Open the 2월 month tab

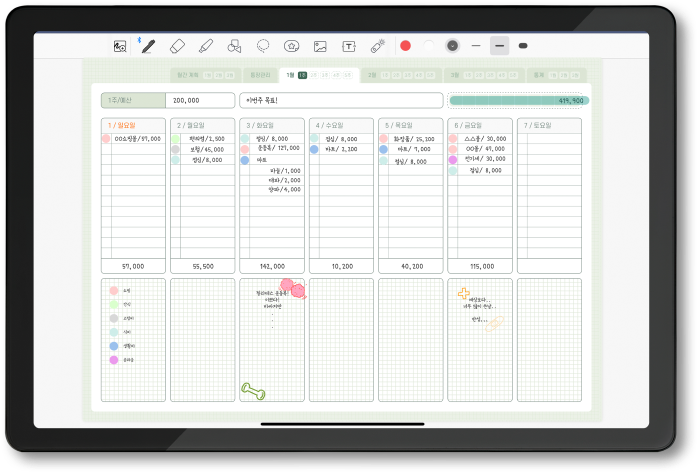tap(372, 75)
